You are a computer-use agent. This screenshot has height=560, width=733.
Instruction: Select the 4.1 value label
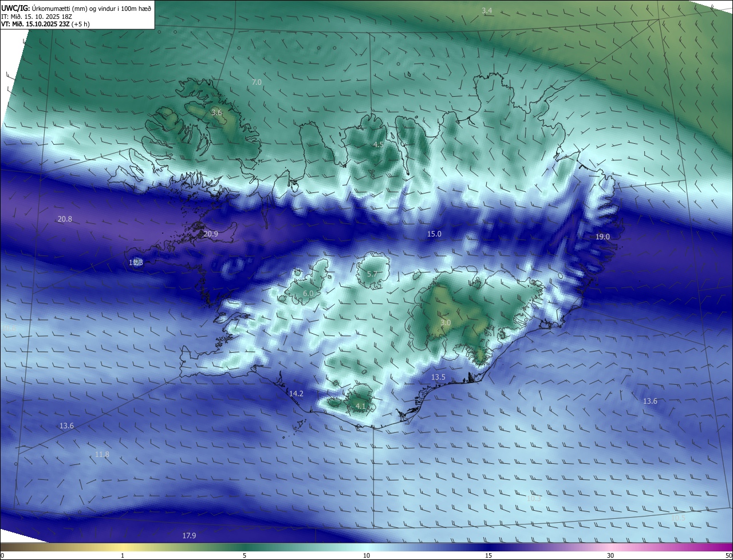pos(361,407)
